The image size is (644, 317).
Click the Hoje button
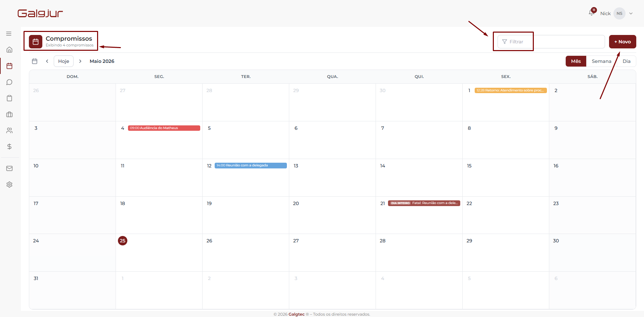pyautogui.click(x=63, y=61)
